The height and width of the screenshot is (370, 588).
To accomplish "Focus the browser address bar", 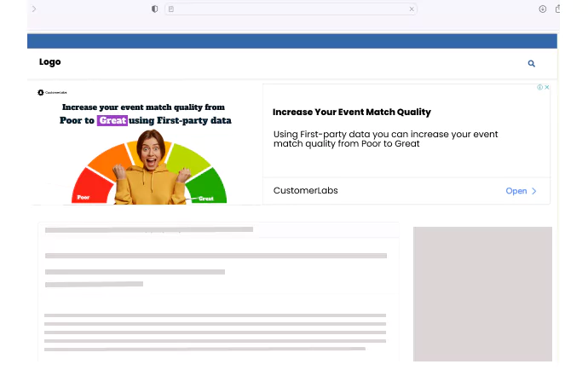I will tap(291, 9).
